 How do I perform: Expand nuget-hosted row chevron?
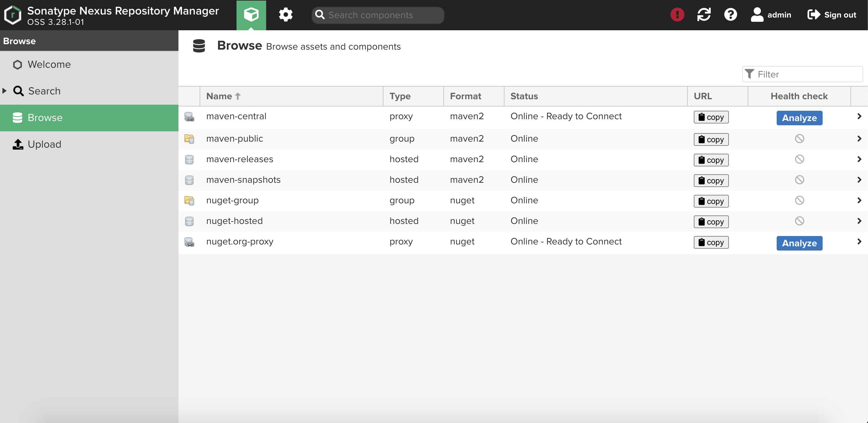coord(859,221)
